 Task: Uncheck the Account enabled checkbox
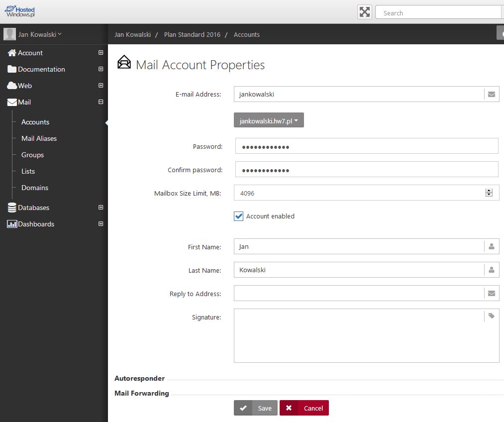(x=238, y=216)
